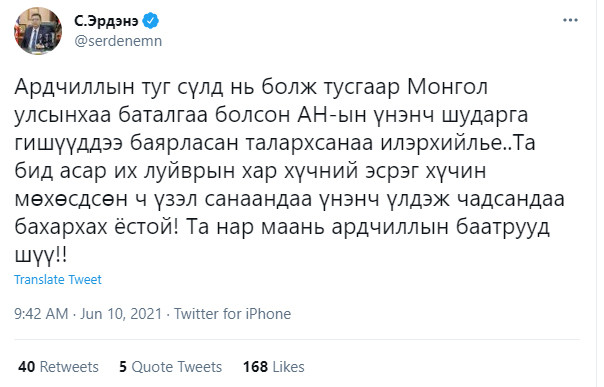Click the word баатрууд in the tweet

click(x=503, y=227)
